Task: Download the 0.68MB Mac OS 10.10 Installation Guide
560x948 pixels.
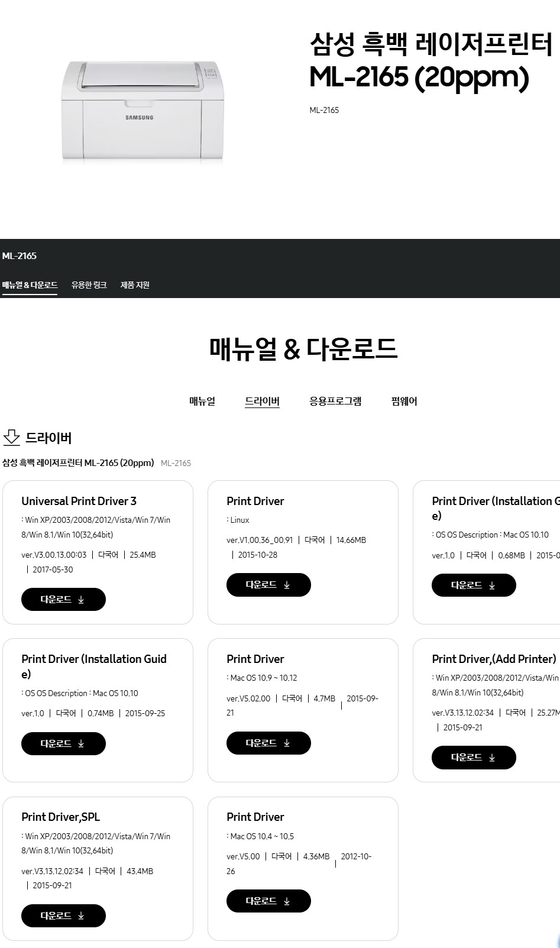Action: 474,585
